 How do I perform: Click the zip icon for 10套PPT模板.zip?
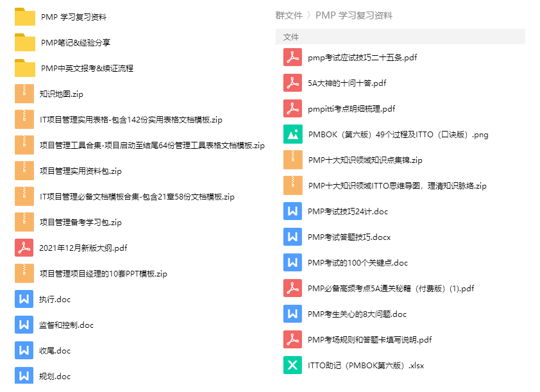24,273
